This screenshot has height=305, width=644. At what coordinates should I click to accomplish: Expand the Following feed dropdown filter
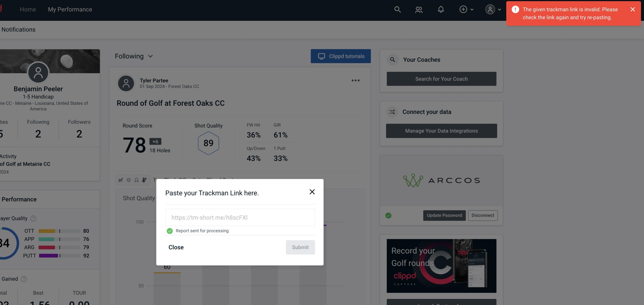tap(134, 56)
